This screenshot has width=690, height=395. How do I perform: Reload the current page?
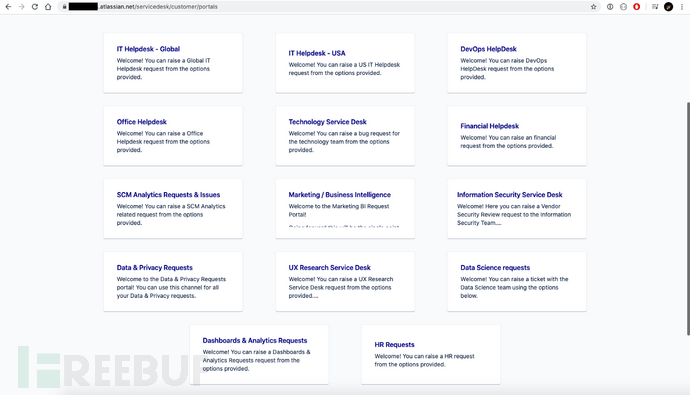[x=35, y=7]
